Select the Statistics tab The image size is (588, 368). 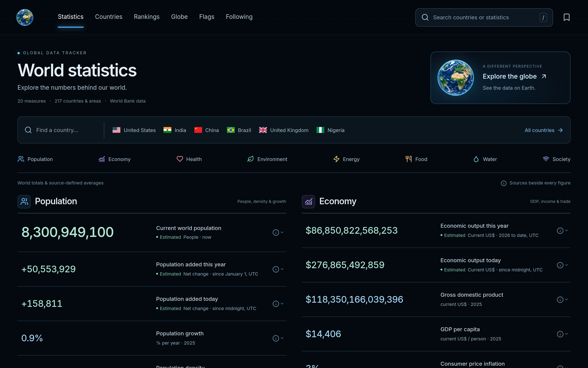[x=71, y=17]
